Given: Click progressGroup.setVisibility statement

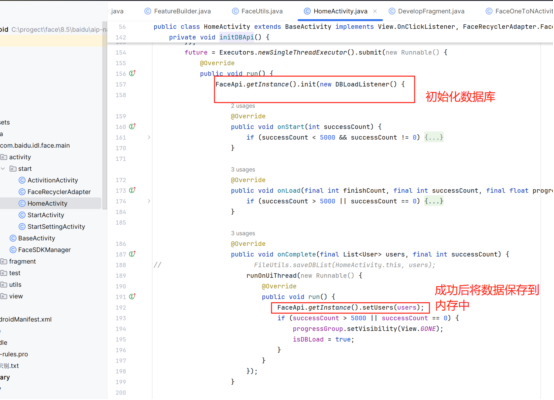Looking at the screenshot, I should 367,329.
